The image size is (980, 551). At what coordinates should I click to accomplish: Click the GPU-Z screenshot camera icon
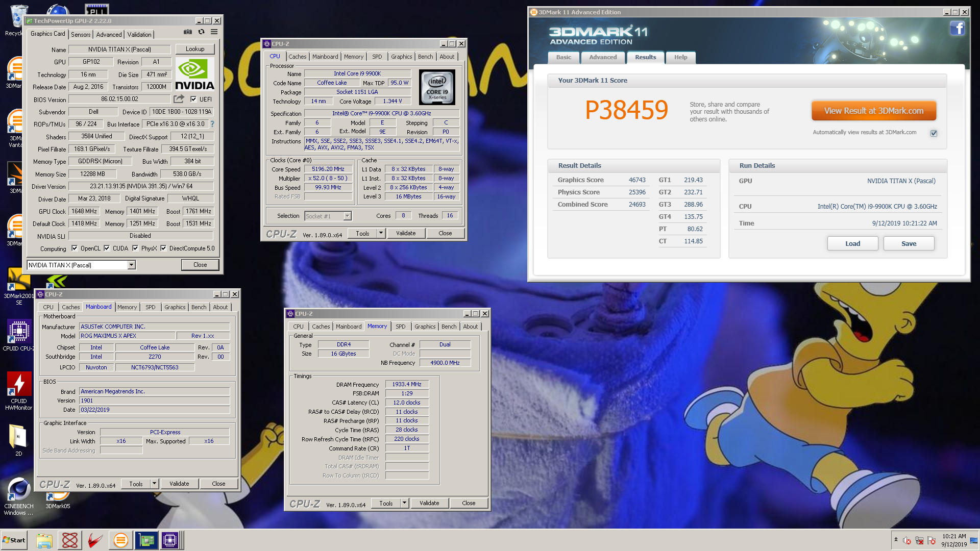click(188, 32)
